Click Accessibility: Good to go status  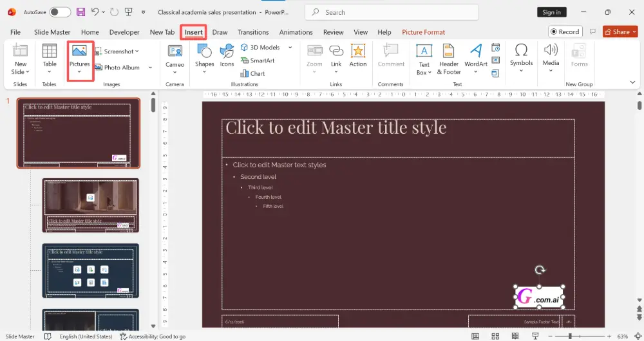pos(153,336)
